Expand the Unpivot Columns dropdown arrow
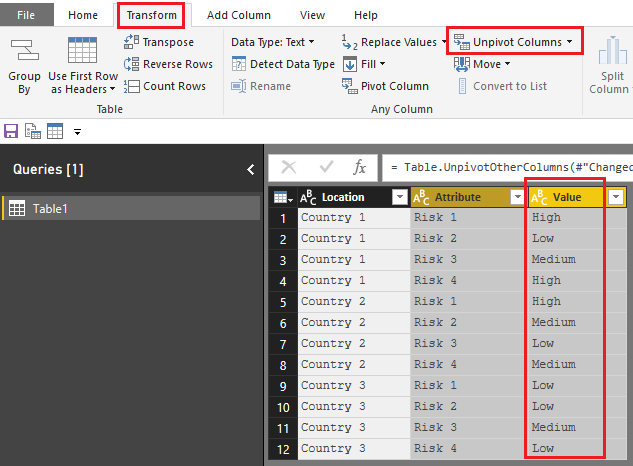The height and width of the screenshot is (466, 633). 570,42
